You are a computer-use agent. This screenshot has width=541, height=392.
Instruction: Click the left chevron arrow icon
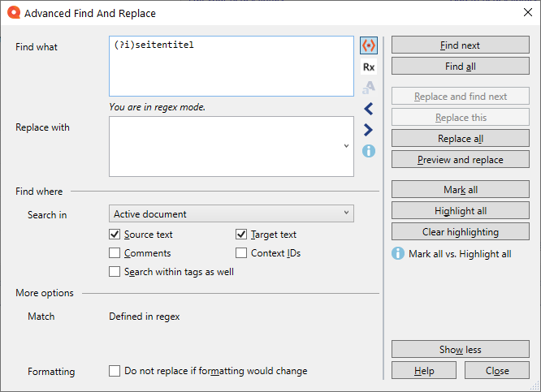point(369,109)
